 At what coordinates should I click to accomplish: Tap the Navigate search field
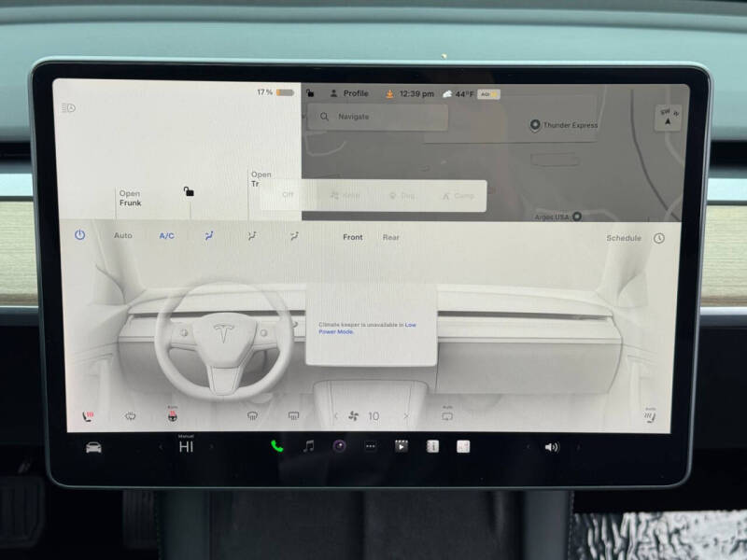pos(378,117)
